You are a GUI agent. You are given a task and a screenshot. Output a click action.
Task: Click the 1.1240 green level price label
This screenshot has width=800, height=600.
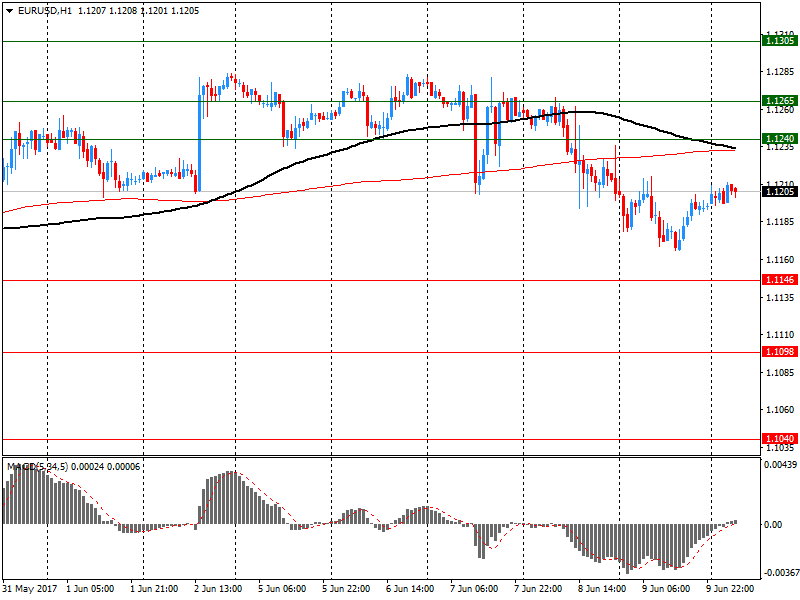pyautogui.click(x=779, y=139)
